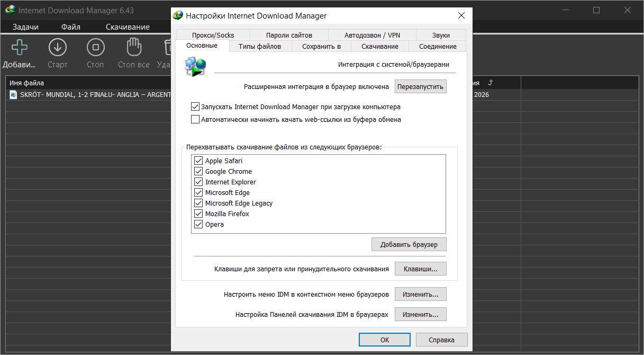Click Изменить for IDM download panels
The image size is (644, 355).
click(x=421, y=314)
